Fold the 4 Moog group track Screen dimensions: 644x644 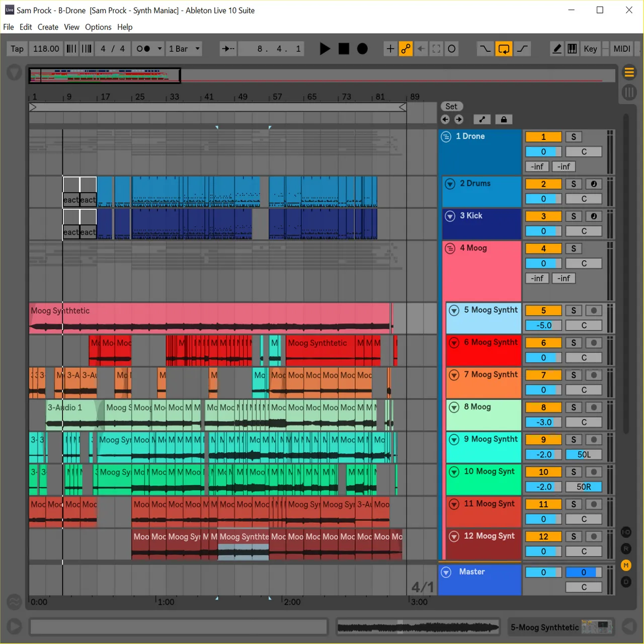(x=450, y=248)
